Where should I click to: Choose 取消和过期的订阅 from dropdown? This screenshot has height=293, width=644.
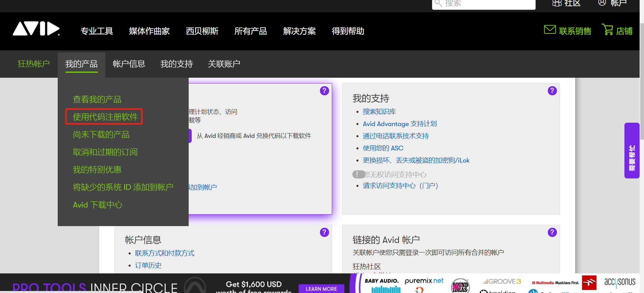coord(105,152)
